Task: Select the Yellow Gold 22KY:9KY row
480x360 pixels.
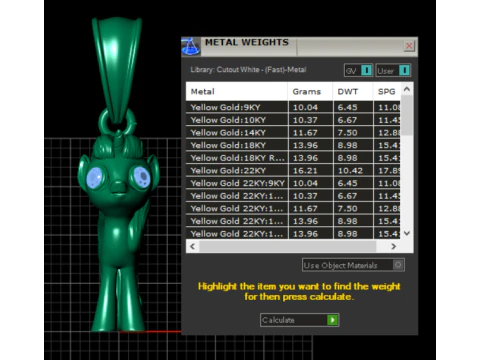Action: point(293,183)
